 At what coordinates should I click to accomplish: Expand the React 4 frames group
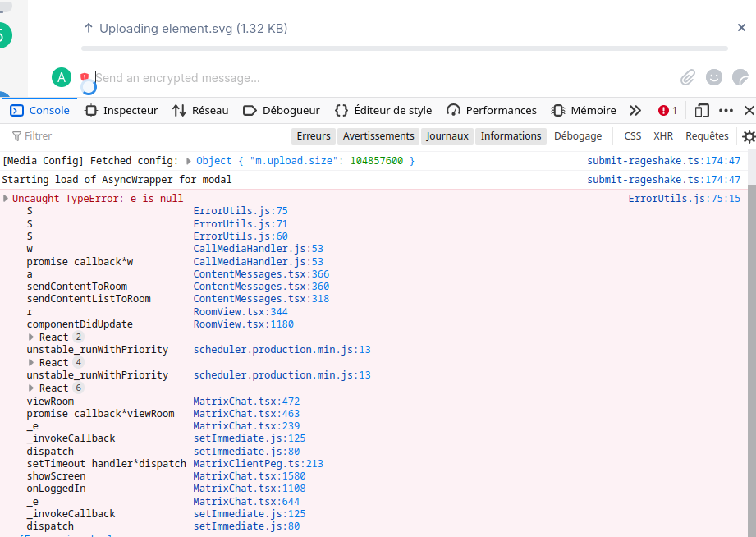pyautogui.click(x=31, y=362)
